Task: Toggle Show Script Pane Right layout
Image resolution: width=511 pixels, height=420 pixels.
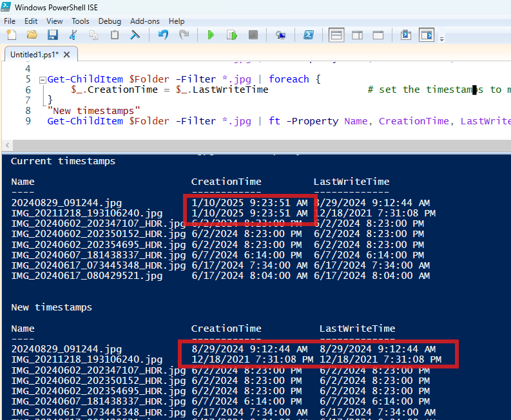Action: tap(357, 35)
